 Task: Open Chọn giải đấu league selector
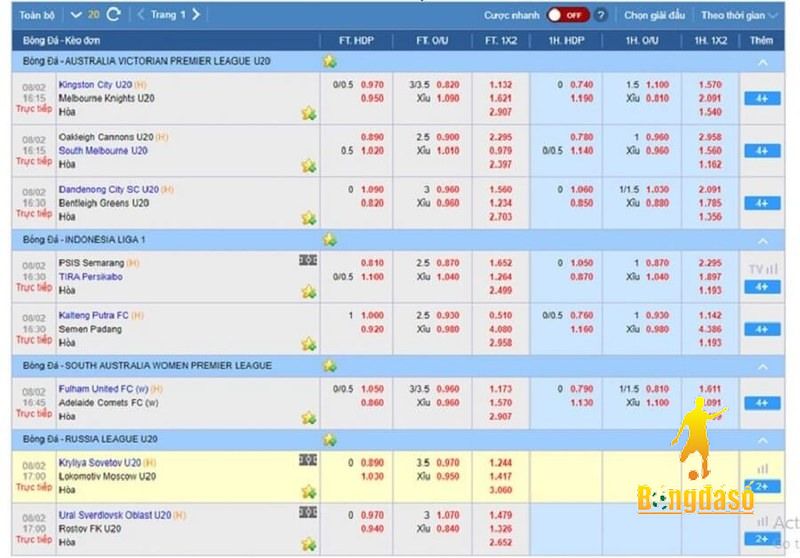tap(657, 15)
